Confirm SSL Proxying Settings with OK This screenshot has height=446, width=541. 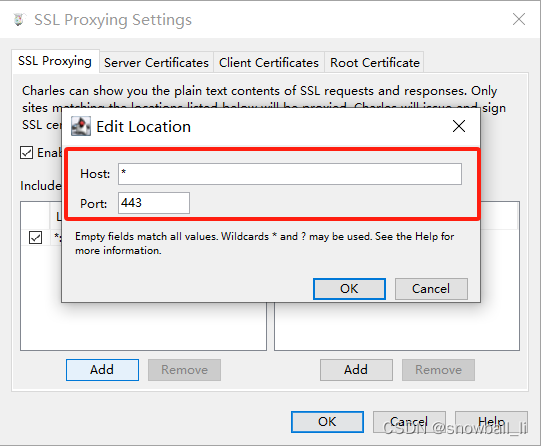click(x=327, y=422)
